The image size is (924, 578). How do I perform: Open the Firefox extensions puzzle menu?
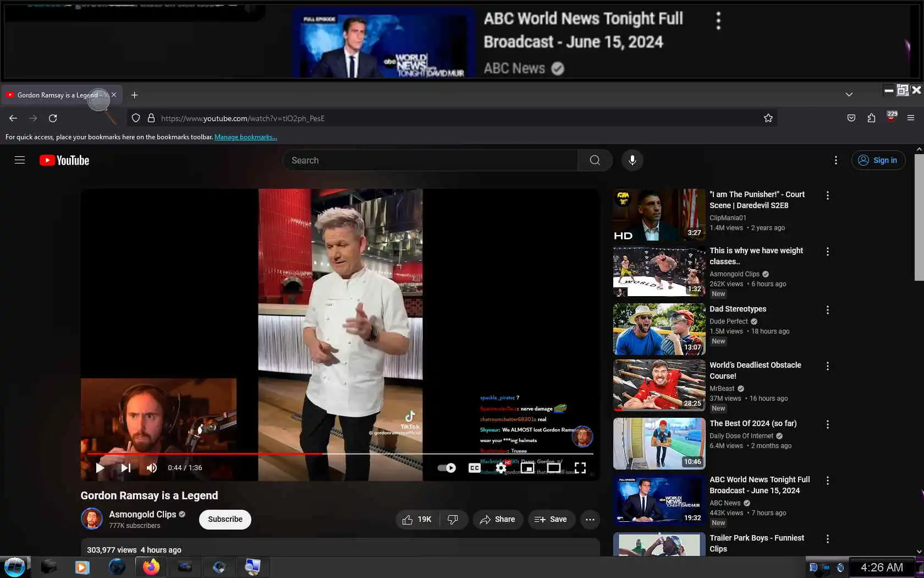coord(871,118)
